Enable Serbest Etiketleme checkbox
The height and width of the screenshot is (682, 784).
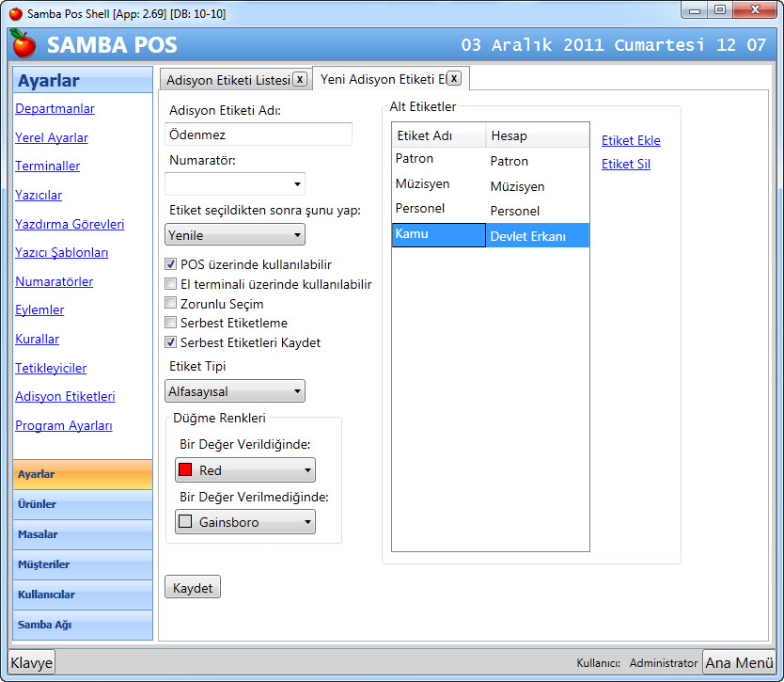pos(170,323)
